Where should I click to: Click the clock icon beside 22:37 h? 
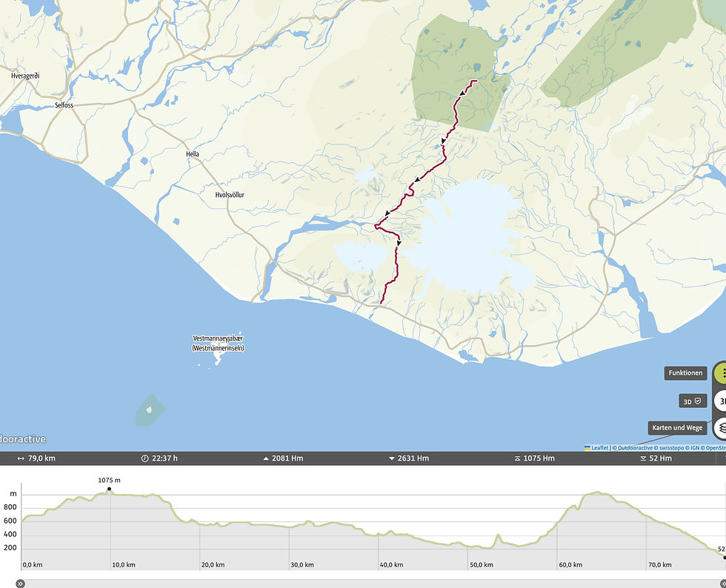click(x=145, y=458)
